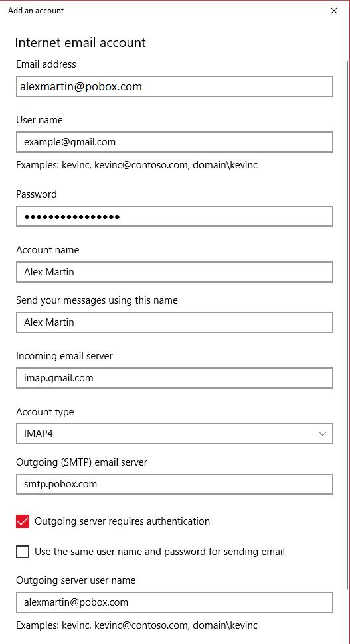
Task: Edit the Send your messages using this name field
Action: coord(175,322)
